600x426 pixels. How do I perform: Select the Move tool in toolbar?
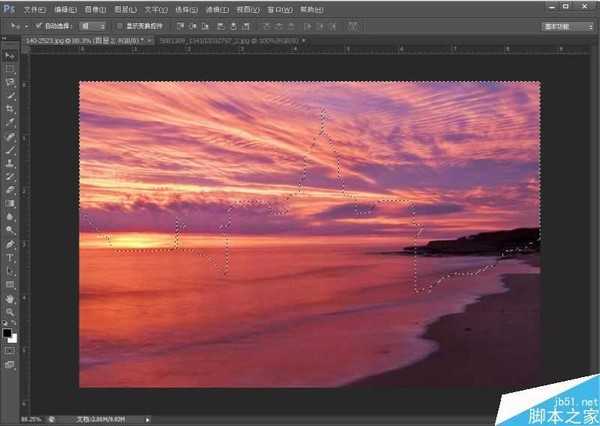point(10,56)
